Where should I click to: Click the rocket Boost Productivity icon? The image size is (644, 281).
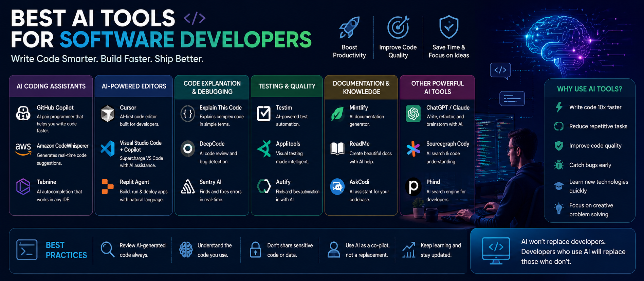(x=349, y=27)
